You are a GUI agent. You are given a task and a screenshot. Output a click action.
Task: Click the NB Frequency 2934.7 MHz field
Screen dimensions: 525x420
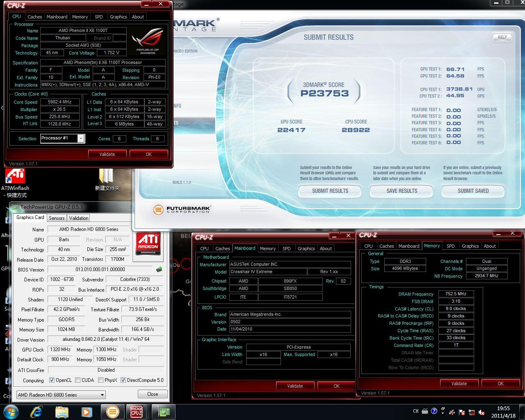(x=486, y=276)
